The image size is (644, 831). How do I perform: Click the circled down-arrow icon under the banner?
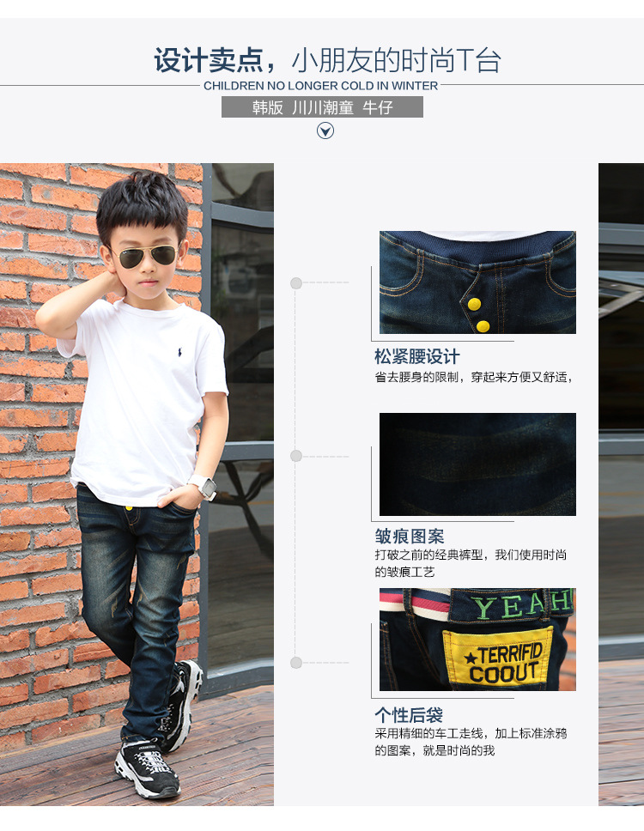(325, 130)
